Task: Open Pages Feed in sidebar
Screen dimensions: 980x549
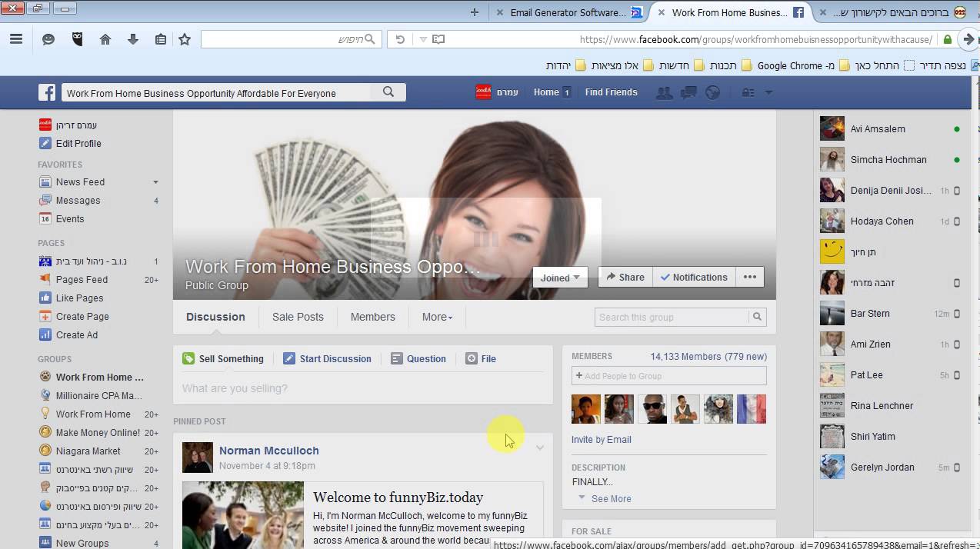Action: pos(73,279)
